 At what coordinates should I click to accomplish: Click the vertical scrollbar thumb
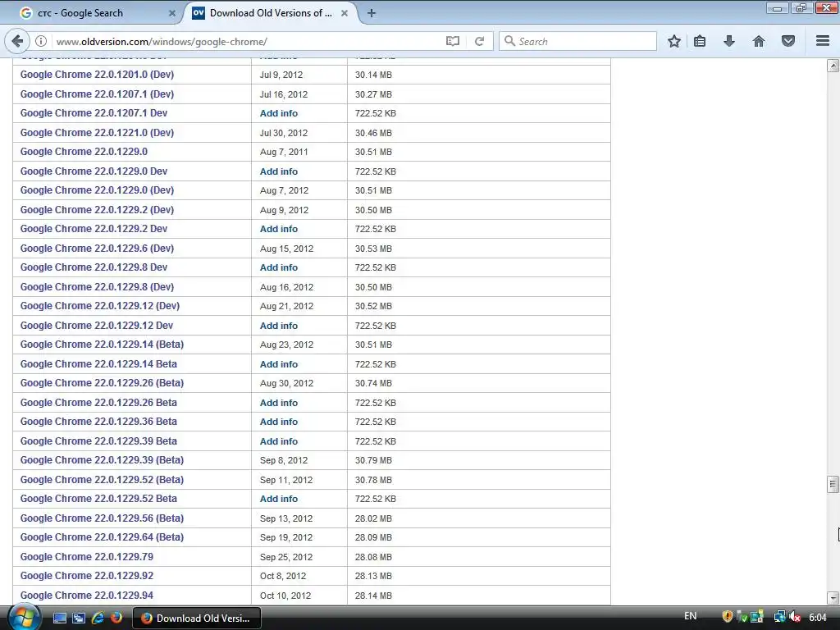[x=833, y=484]
